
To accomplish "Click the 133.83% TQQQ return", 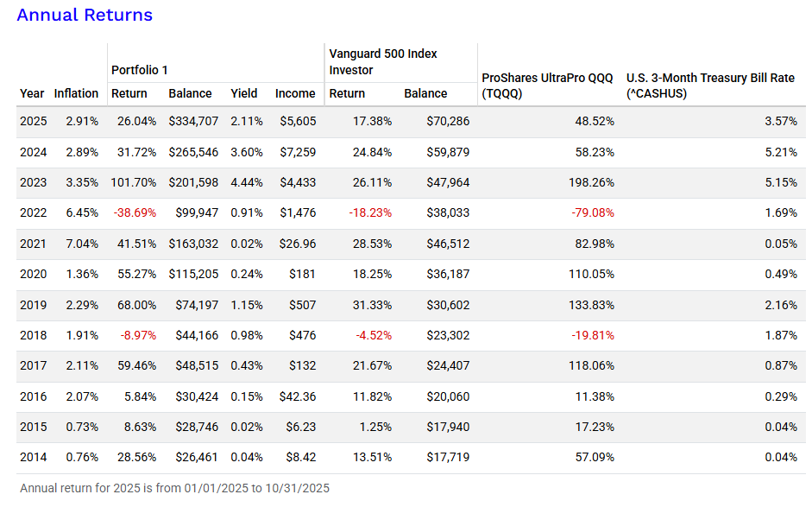I will [x=591, y=305].
